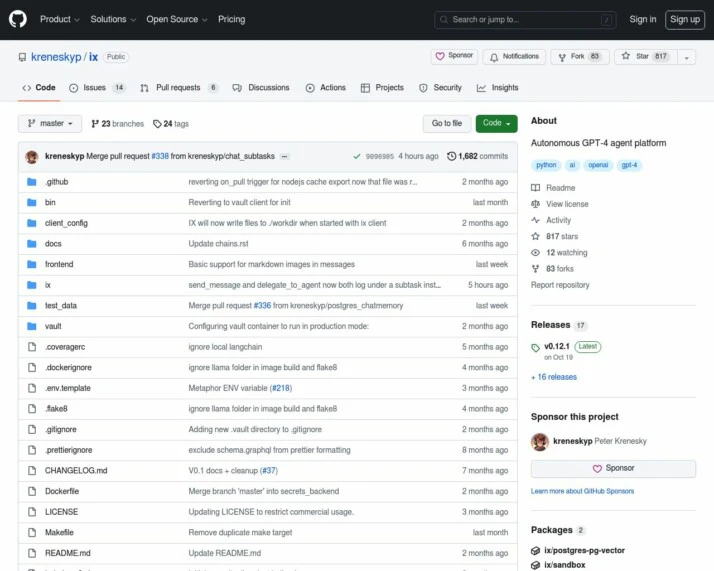Click the file icon for Dockerfile
This screenshot has width=714, height=571.
coord(32,491)
